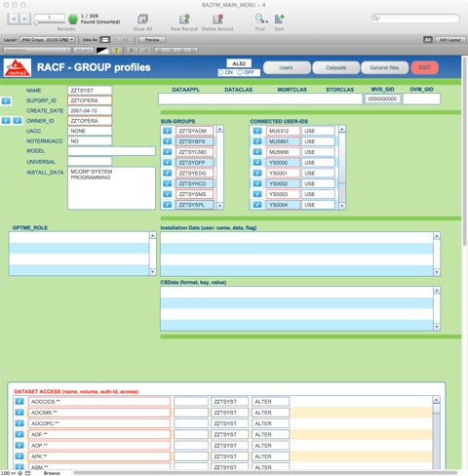Click the status bar Browse mode menu
468x476 pixels.
point(52,473)
